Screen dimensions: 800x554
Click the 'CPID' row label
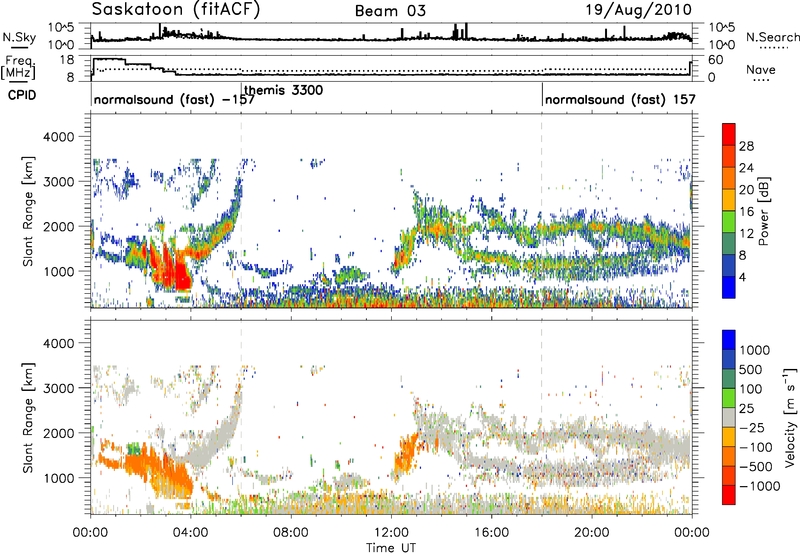pyautogui.click(x=22, y=95)
